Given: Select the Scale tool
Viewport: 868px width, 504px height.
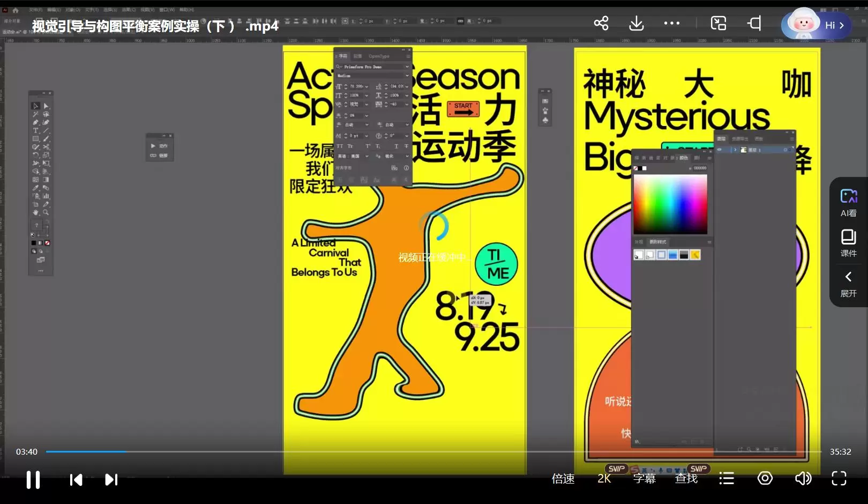Looking at the screenshot, I should click(46, 154).
